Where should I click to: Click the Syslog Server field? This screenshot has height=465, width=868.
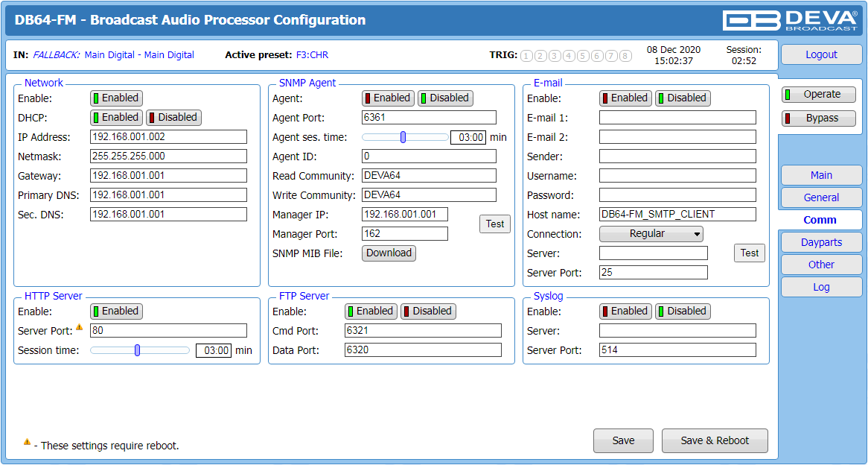point(677,331)
